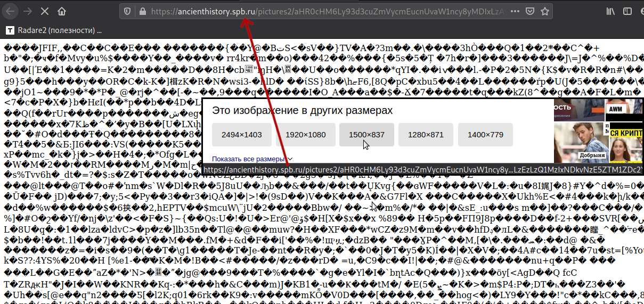Go back with the browser back arrow
This screenshot has width=644, height=304.
tap(11, 11)
